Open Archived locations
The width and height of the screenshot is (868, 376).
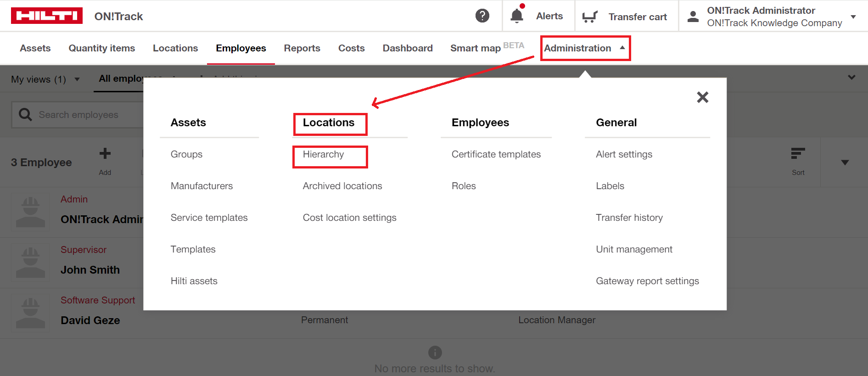click(x=342, y=186)
